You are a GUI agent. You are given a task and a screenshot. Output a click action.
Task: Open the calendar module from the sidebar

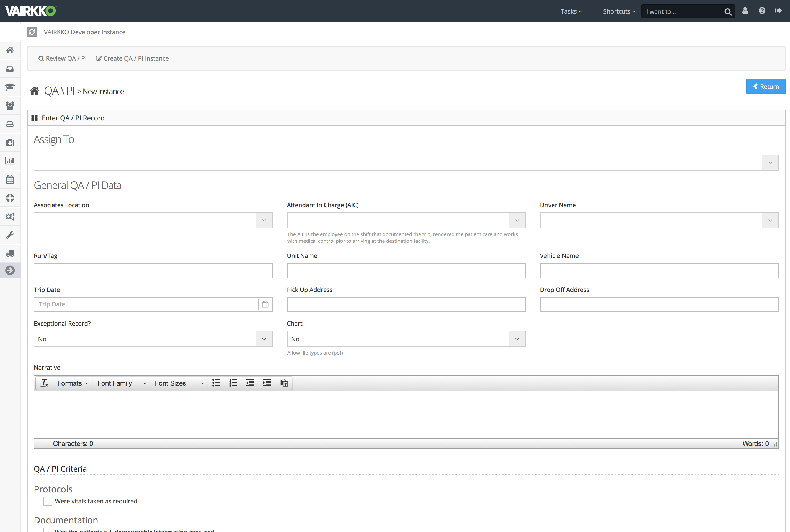coord(10,179)
